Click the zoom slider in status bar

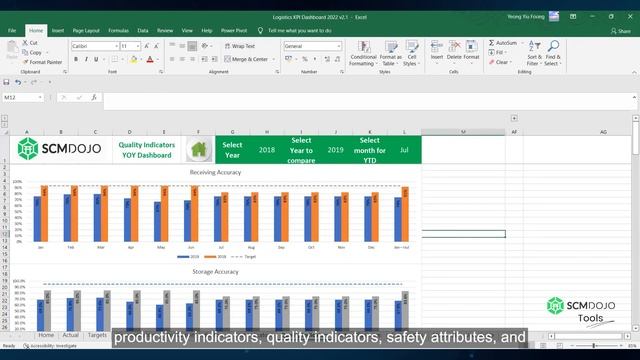(594, 346)
